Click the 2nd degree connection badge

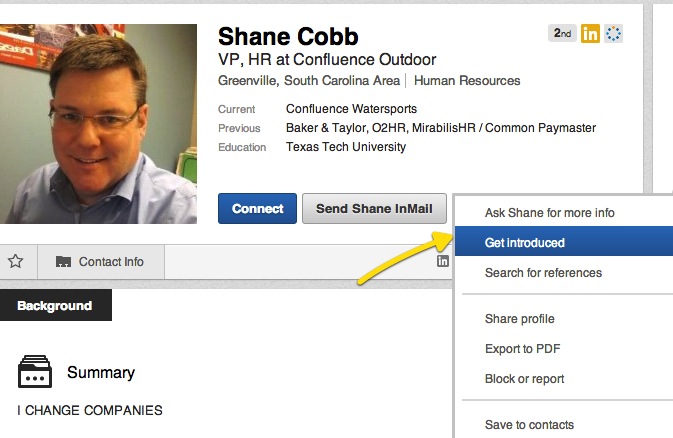[x=562, y=33]
